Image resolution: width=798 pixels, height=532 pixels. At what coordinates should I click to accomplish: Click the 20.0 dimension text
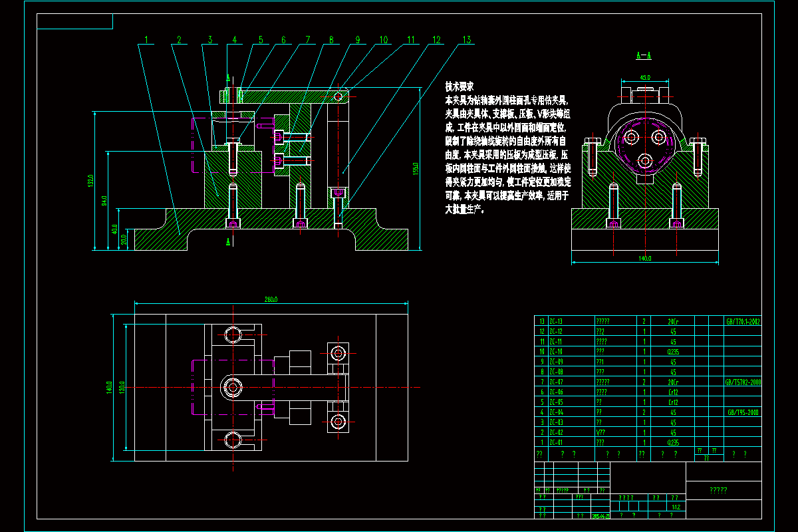pyautogui.click(x=124, y=239)
